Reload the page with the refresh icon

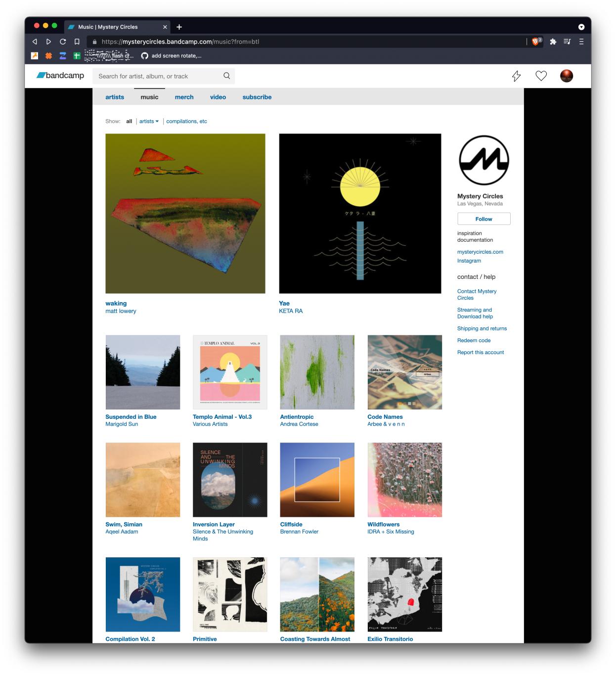pyautogui.click(x=63, y=42)
